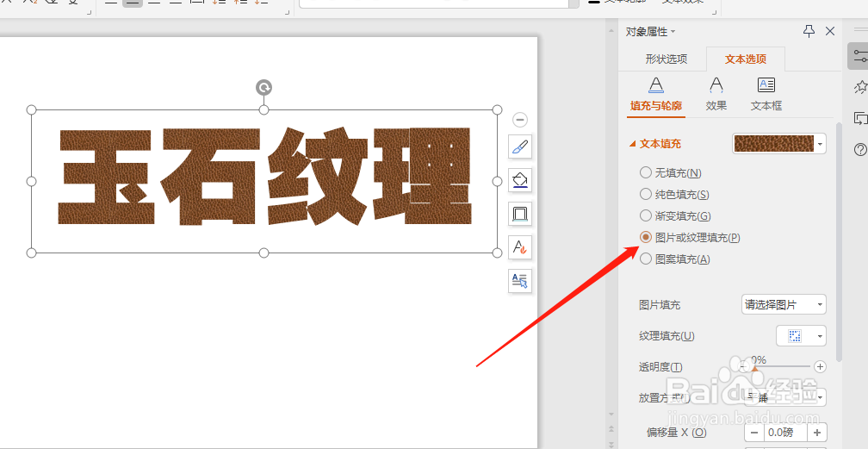This screenshot has width=868, height=449.
Task: Open the text effects group dialog launcher
Action: click(714, 11)
